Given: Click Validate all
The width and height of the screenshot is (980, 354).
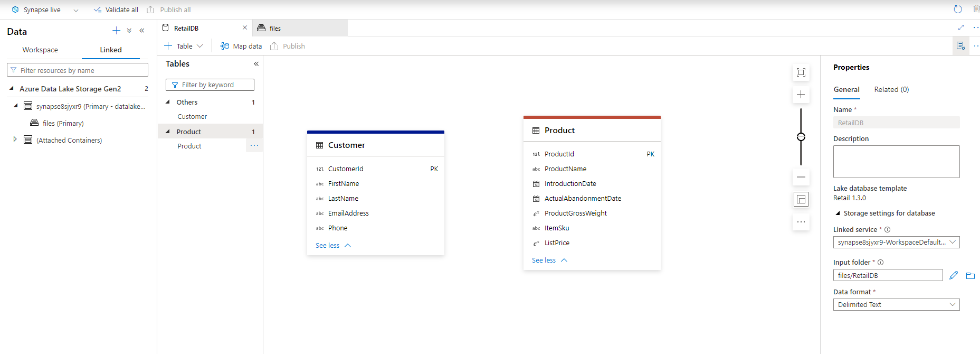Looking at the screenshot, I should coord(116,10).
